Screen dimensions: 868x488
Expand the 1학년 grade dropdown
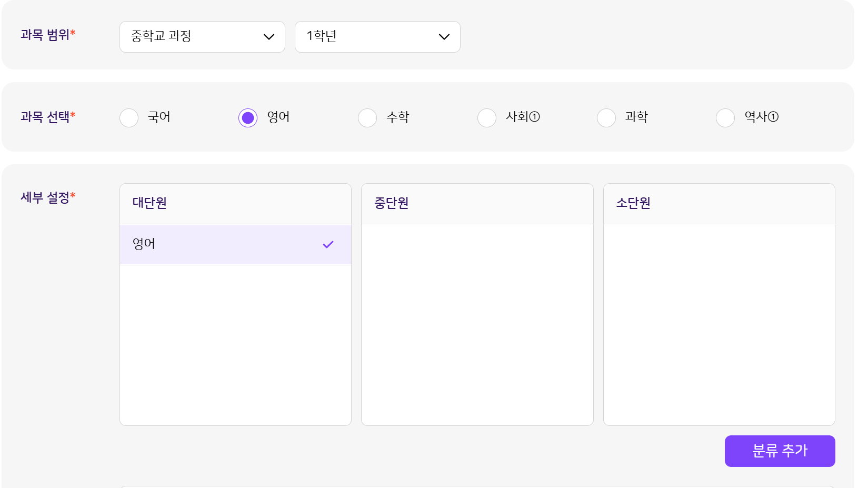coord(377,37)
